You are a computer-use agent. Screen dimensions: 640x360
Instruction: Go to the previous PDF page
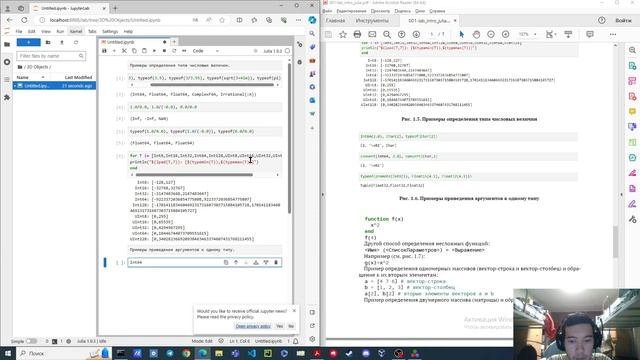pyautogui.click(x=402, y=34)
